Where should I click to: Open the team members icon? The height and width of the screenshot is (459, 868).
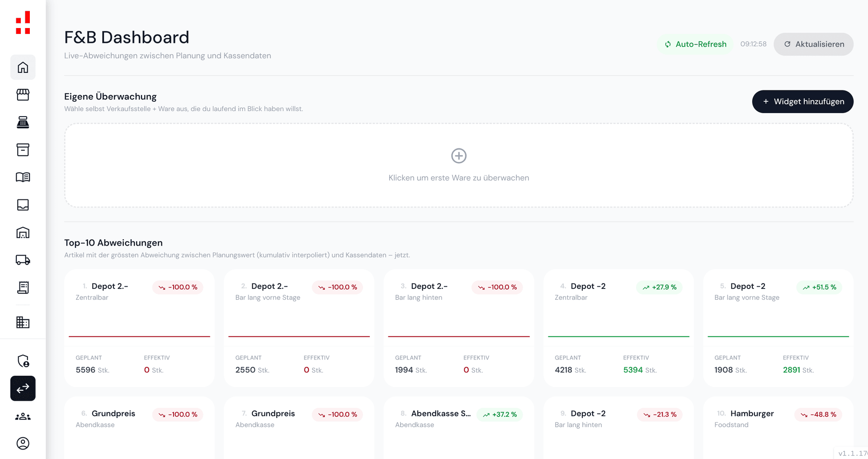coord(23,416)
